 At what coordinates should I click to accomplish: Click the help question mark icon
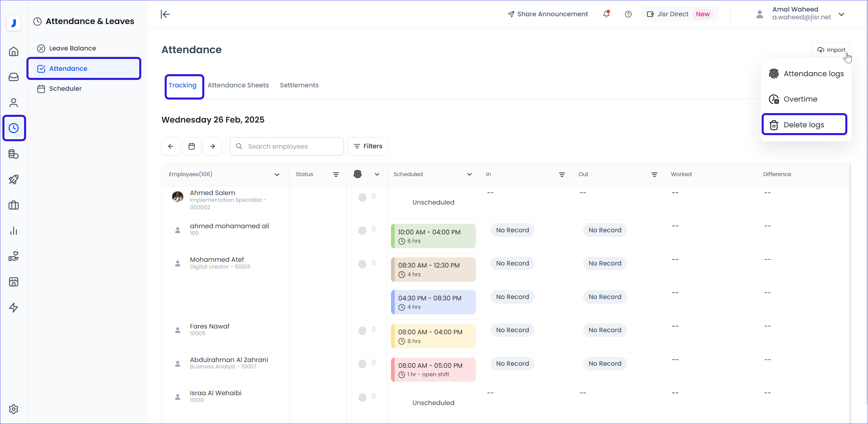coord(628,14)
